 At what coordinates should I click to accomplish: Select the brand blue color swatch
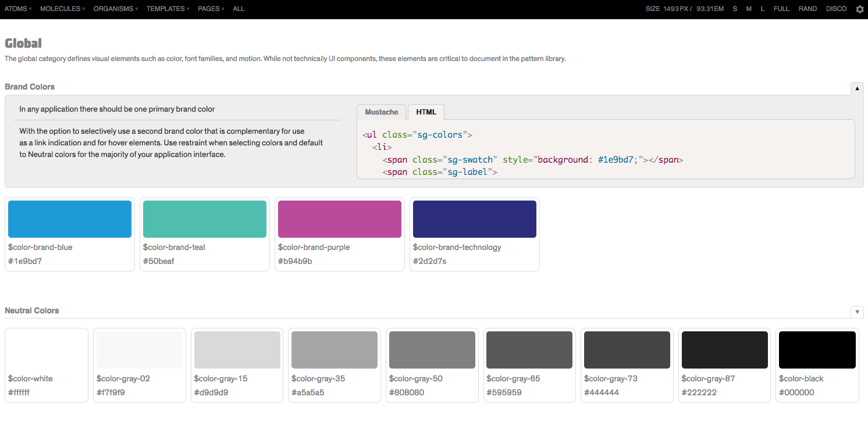[70, 219]
